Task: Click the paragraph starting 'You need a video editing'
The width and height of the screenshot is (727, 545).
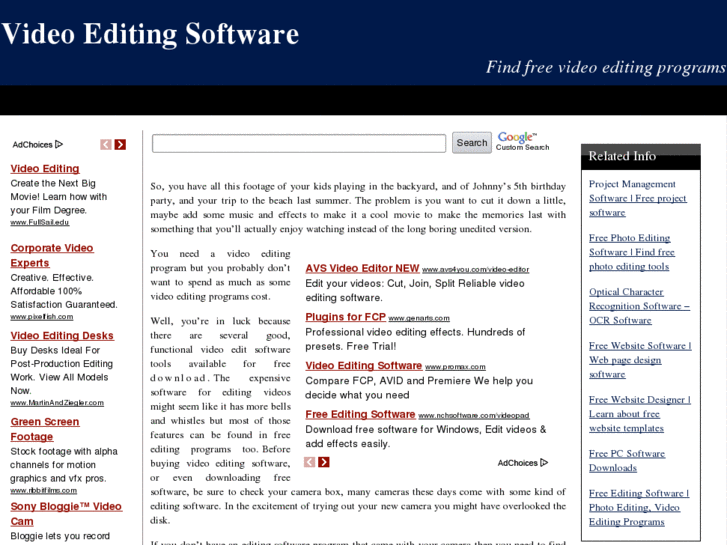Action: [220, 275]
